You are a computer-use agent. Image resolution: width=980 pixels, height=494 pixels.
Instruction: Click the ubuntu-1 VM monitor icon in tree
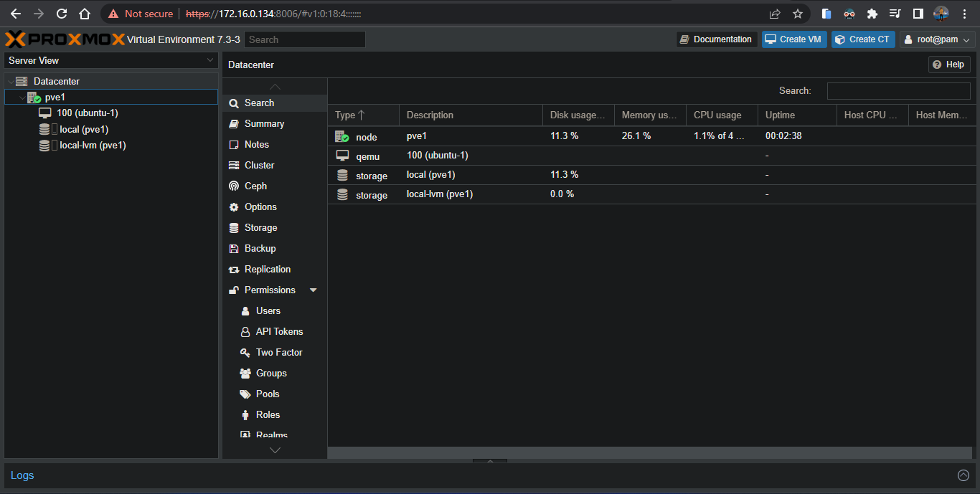pos(45,113)
